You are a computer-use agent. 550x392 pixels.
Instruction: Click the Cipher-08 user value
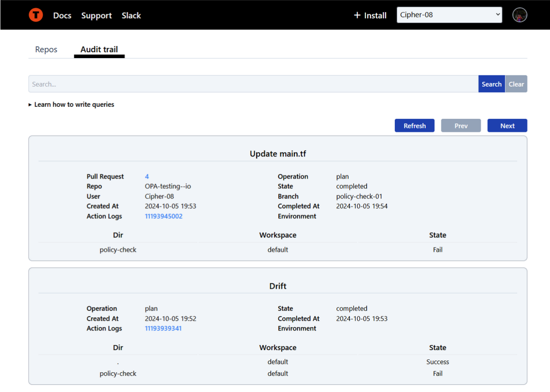click(159, 196)
